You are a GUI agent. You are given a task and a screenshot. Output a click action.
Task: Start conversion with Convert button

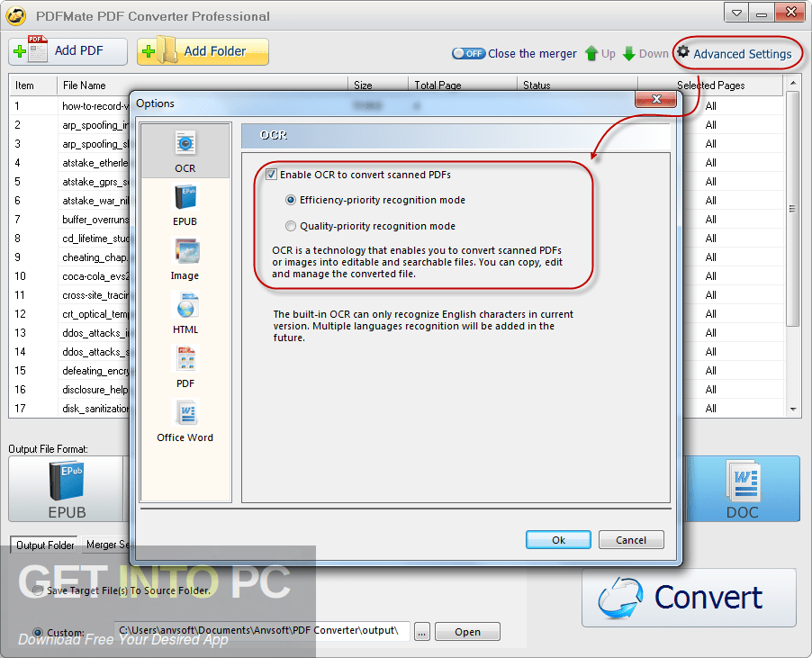pyautogui.click(x=689, y=598)
